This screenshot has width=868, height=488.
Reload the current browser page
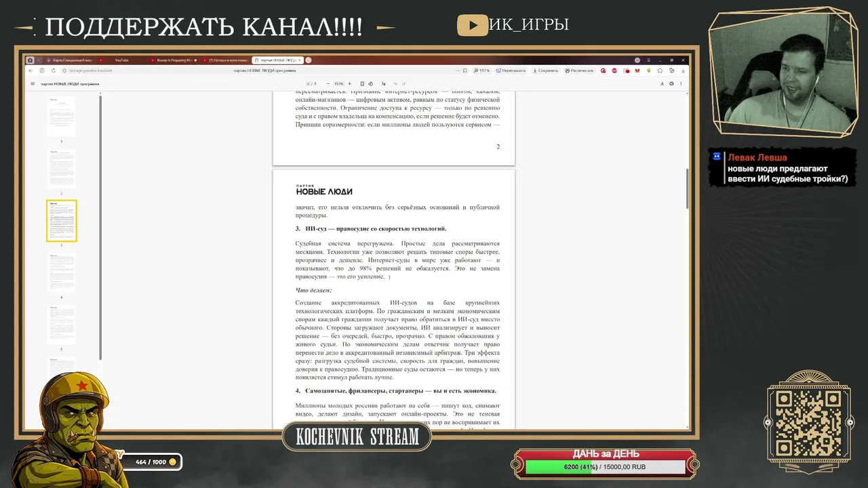tap(53, 70)
